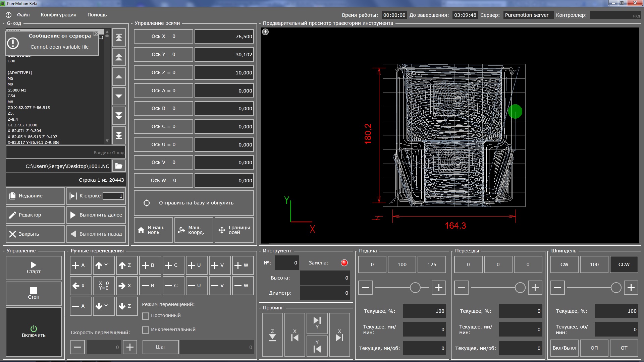This screenshot has width=644, height=362.
Task: Enable the Постоянный movement mode checkbox
Action: point(146,316)
